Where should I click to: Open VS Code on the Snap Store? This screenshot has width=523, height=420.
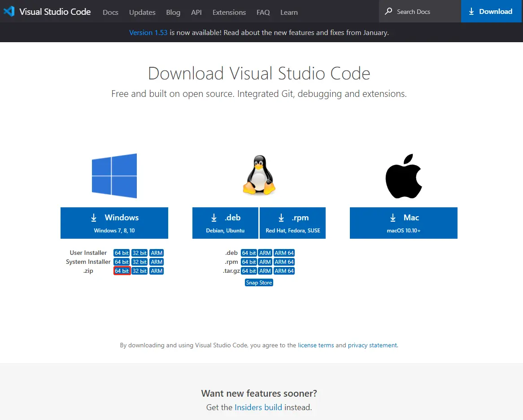point(259,282)
